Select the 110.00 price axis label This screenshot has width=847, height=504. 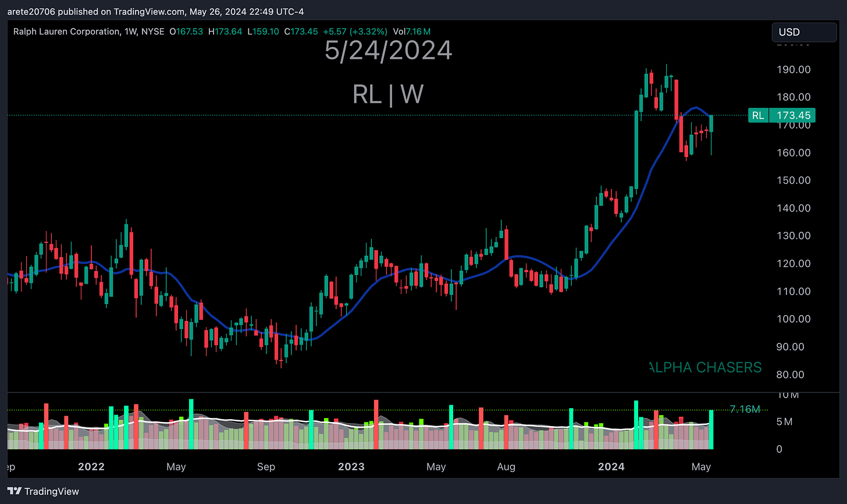point(795,291)
